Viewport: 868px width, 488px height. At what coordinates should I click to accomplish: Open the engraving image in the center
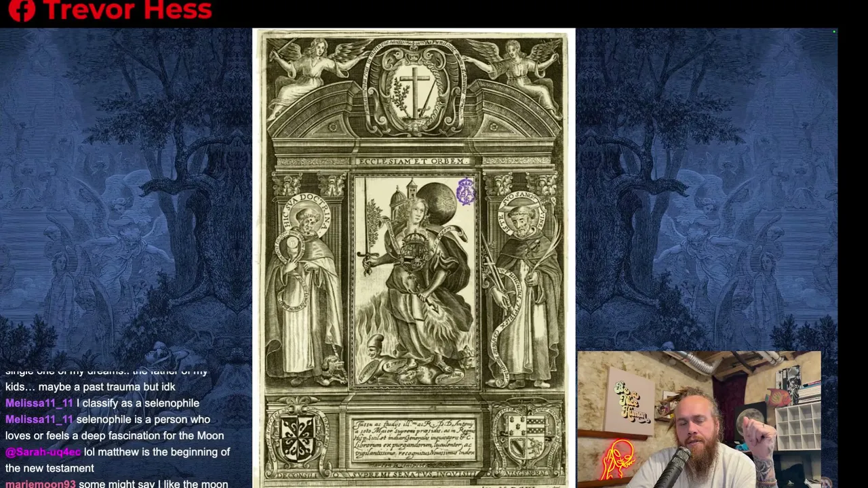coord(414,258)
